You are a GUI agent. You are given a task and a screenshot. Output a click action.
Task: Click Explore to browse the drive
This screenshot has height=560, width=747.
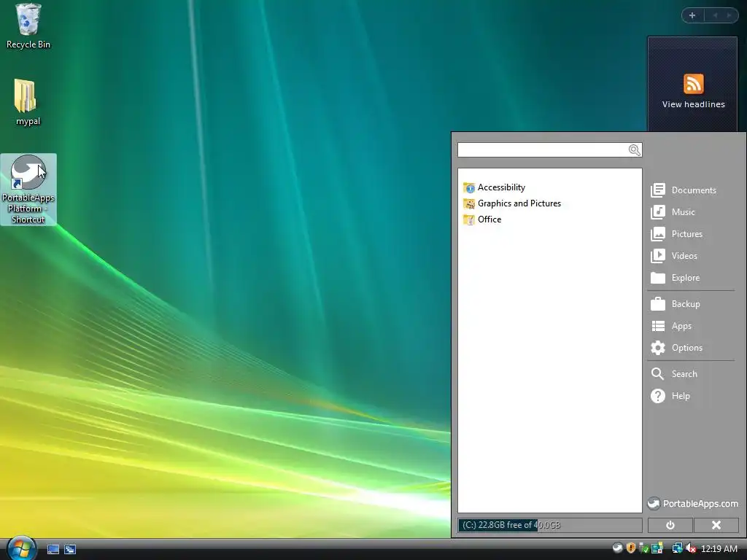coord(675,278)
